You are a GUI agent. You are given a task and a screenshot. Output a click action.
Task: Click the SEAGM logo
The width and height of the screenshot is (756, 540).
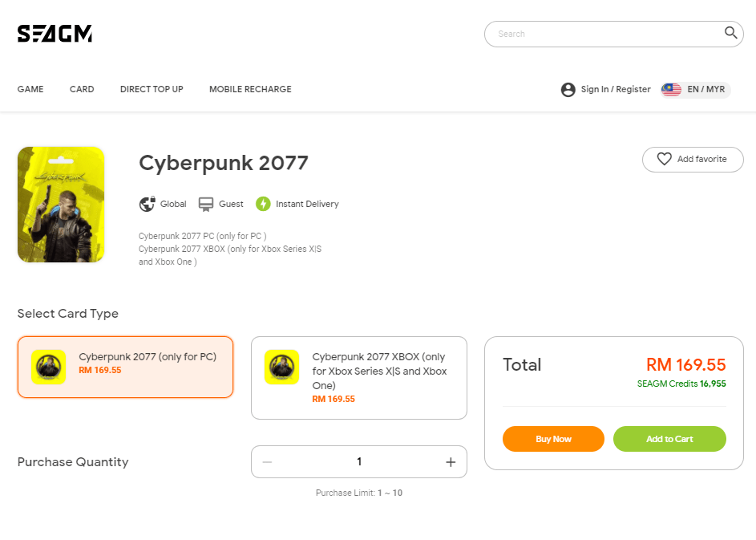click(x=55, y=34)
